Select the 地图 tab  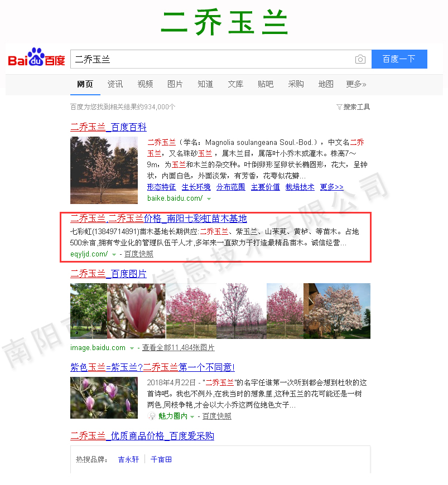[326, 84]
